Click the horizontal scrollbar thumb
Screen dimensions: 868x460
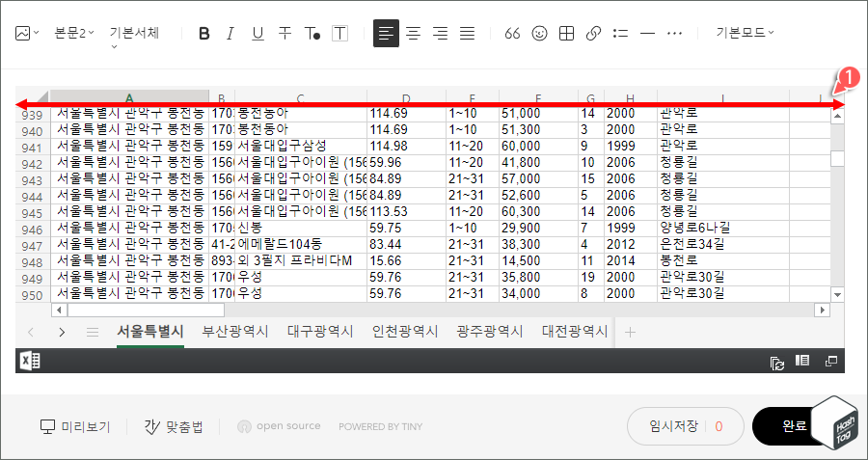146,310
